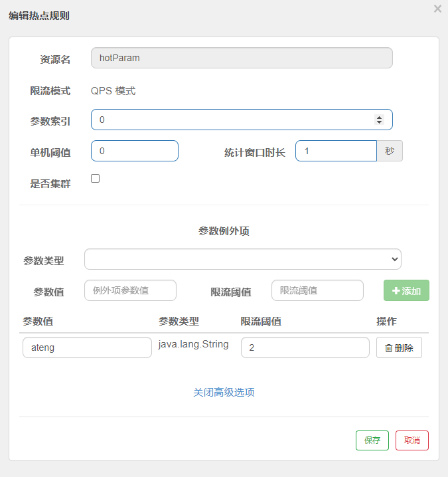The image size is (448, 477).
Task: Toggle the 是否集群 checkbox
Action: [x=96, y=178]
